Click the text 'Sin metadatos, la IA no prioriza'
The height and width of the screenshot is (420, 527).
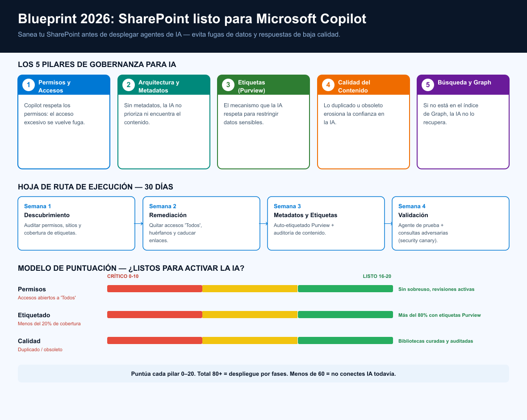(153, 113)
